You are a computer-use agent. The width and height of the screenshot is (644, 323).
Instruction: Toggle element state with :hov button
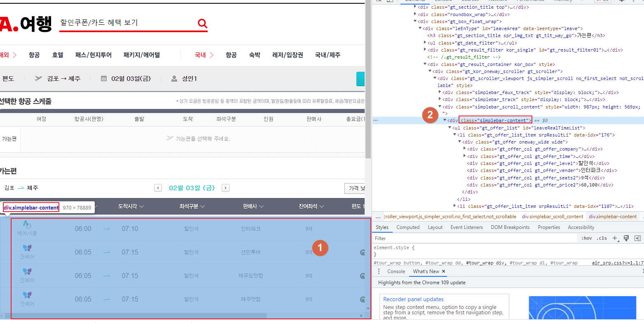point(587,238)
